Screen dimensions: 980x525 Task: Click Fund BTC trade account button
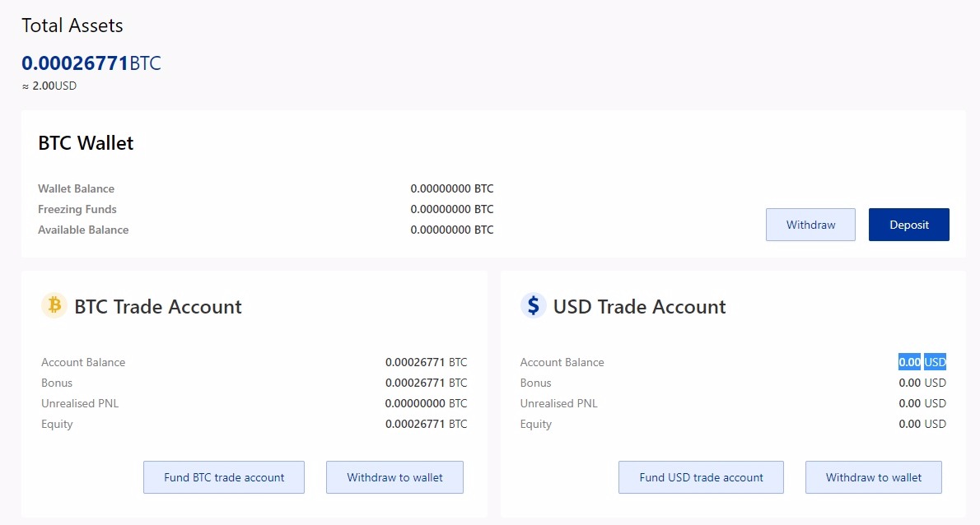[224, 477]
